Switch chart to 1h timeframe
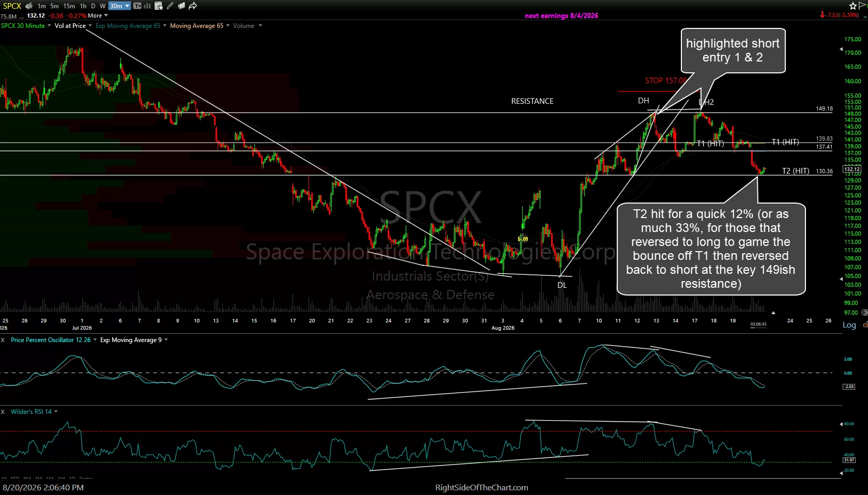Image resolution: width=868 pixels, height=495 pixels. click(x=83, y=6)
